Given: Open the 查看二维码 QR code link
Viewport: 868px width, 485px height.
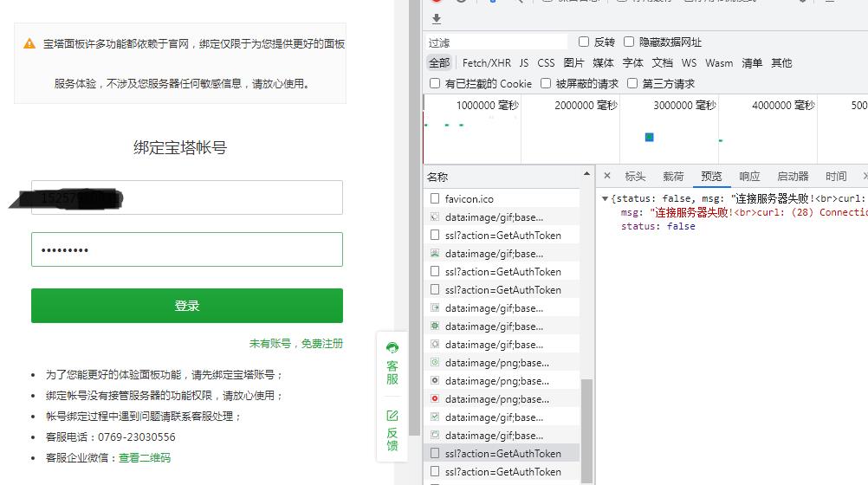Looking at the screenshot, I should click(145, 458).
